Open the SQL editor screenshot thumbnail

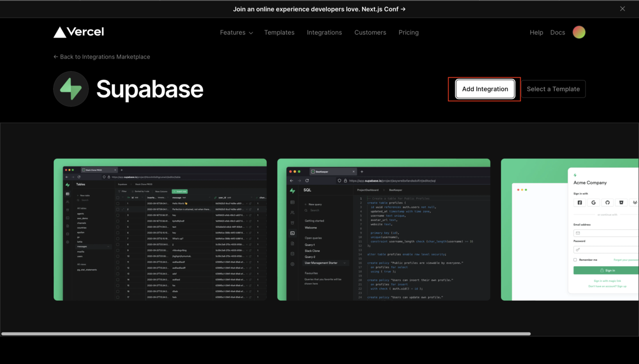coord(383,229)
